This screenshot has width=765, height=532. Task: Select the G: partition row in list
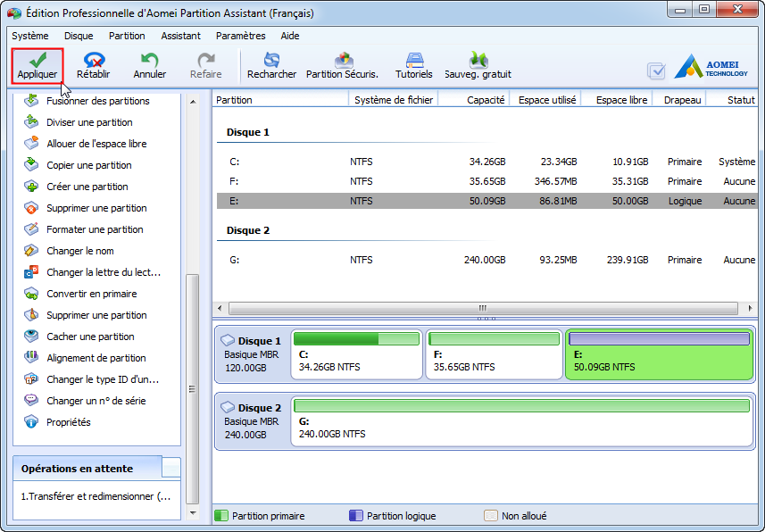point(486,260)
